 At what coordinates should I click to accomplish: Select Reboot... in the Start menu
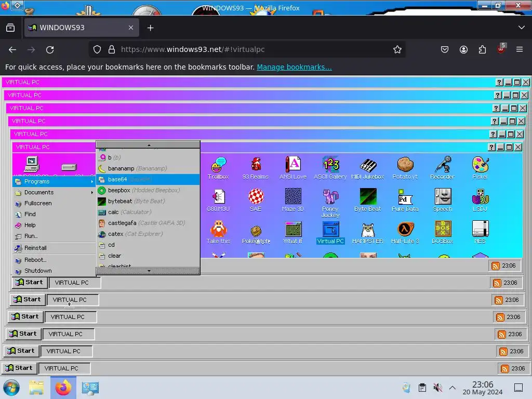(54, 260)
